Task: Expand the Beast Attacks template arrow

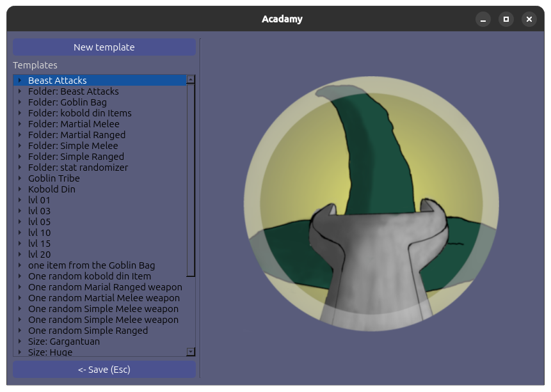Action: pos(20,81)
